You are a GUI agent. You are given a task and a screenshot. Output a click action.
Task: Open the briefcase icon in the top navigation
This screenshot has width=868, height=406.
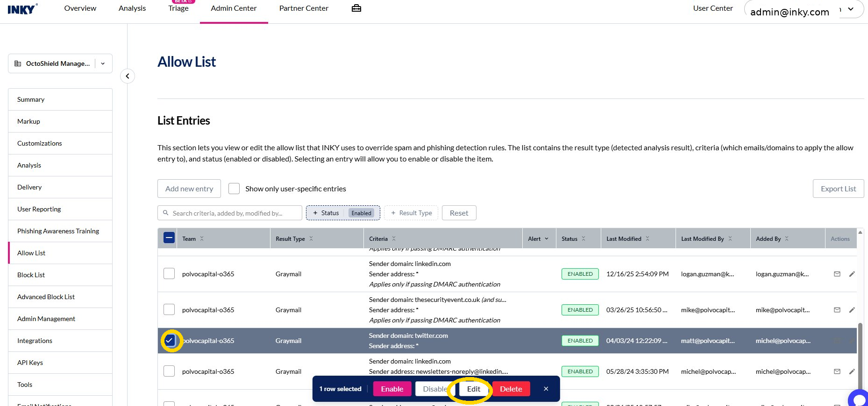pyautogui.click(x=356, y=8)
